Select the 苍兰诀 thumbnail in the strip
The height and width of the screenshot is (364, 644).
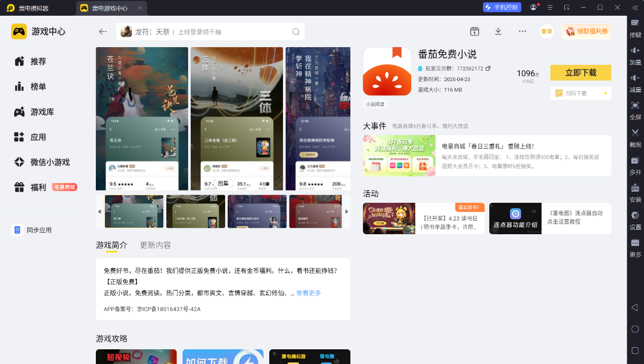coord(134,211)
